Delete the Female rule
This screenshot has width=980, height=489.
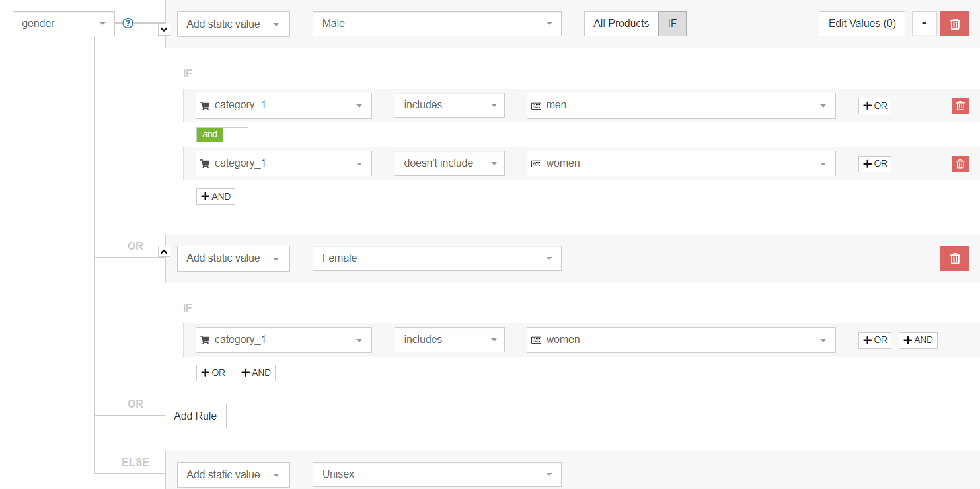click(954, 258)
